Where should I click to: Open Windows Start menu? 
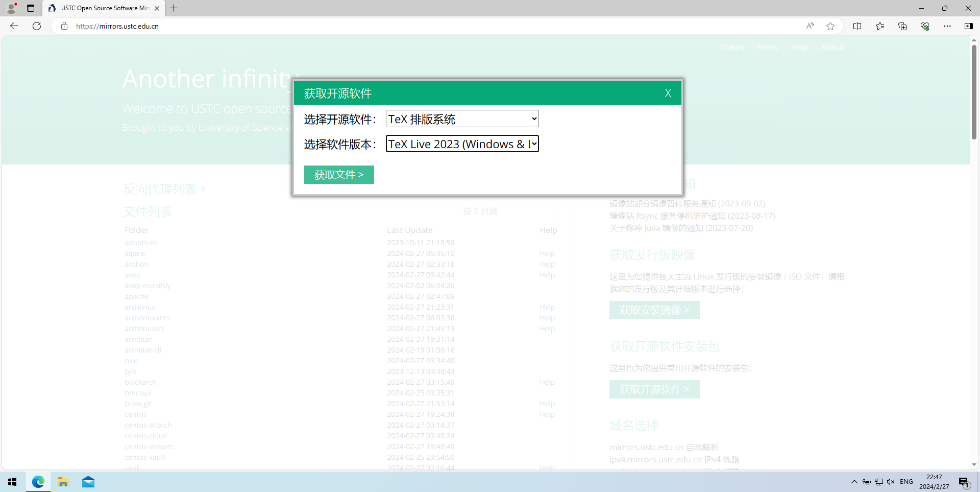coord(12,482)
